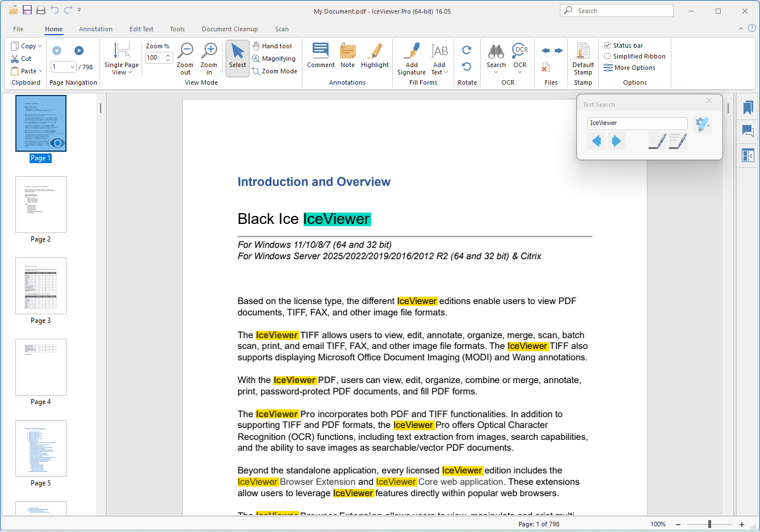Add a Comment annotation
The image size is (760, 532).
(x=321, y=56)
